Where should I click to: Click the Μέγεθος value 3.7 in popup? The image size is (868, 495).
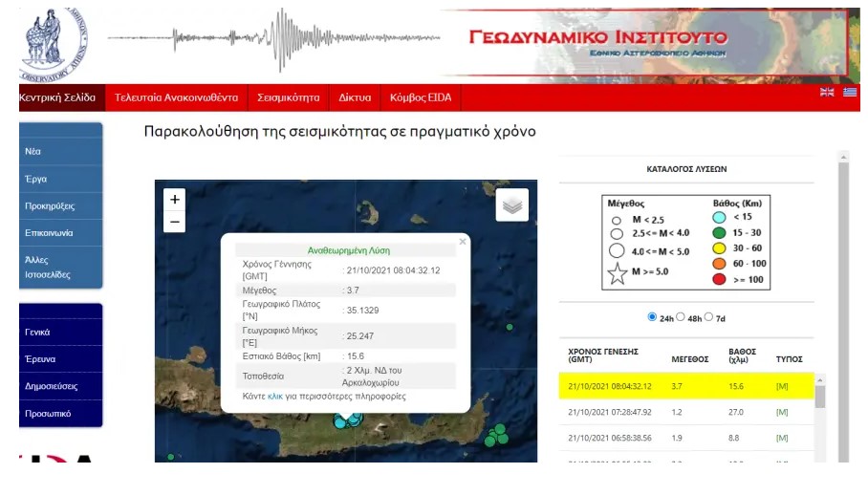tap(353, 291)
